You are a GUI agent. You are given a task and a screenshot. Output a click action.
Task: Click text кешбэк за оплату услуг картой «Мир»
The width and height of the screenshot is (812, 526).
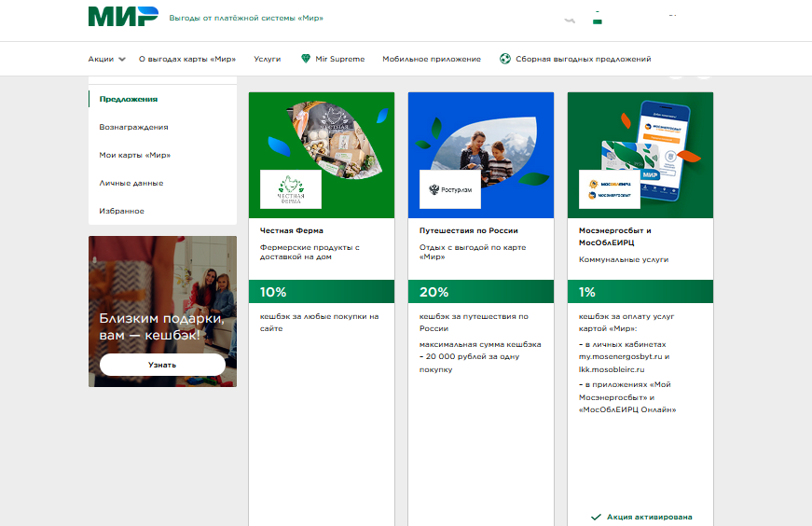626,323
